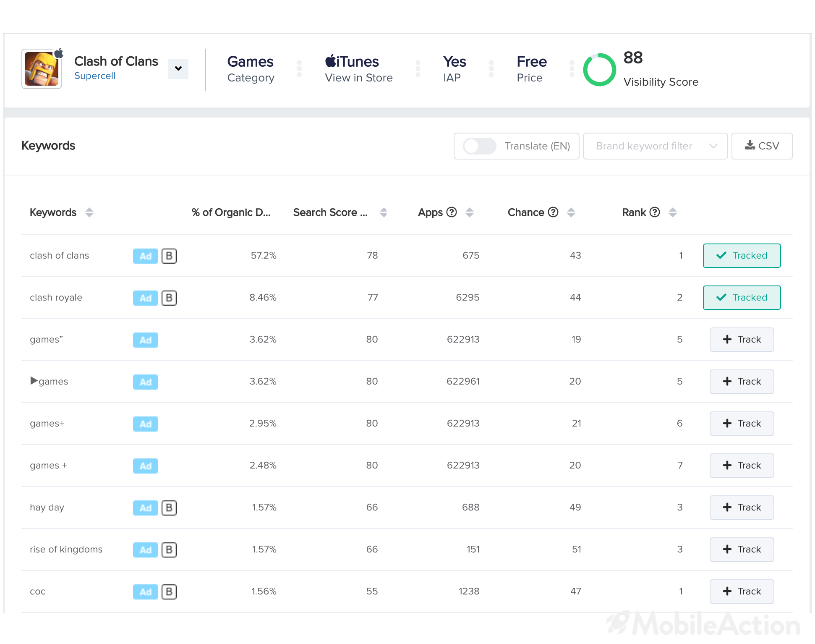The image size is (815, 644).
Task: Untrack the clash royale keyword
Action: 742,298
